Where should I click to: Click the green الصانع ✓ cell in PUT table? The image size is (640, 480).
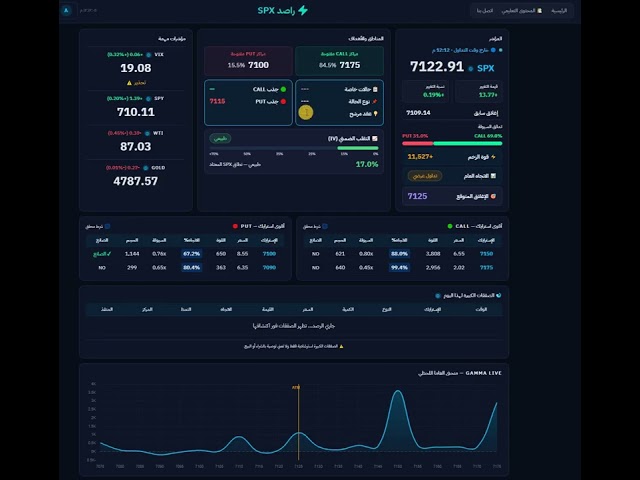102,254
